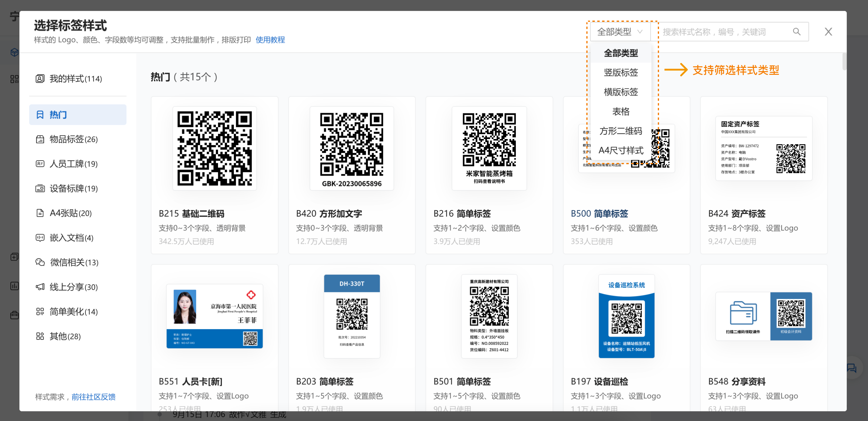Open B500 简单标签 title

599,213
